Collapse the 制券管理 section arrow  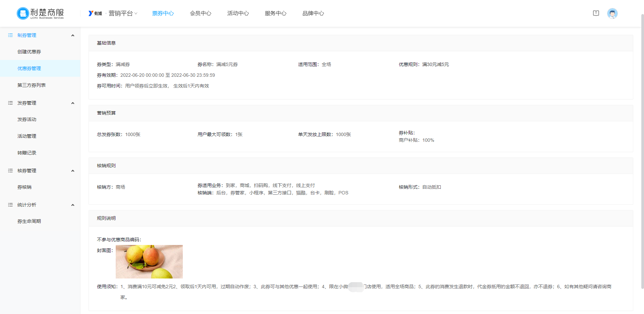pos(73,36)
